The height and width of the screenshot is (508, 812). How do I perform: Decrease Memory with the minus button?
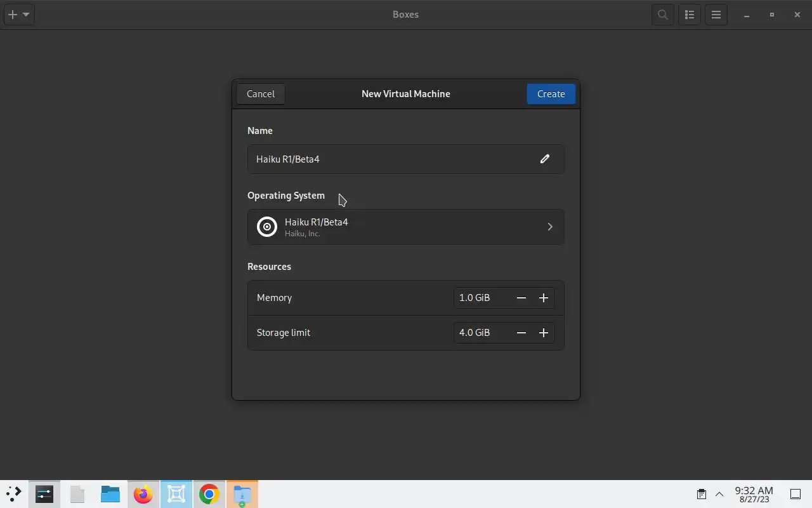coord(521,298)
